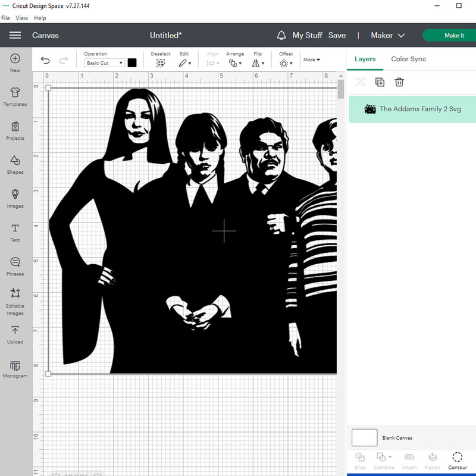
Task: Open the Monogram tool
Action: coord(15,368)
